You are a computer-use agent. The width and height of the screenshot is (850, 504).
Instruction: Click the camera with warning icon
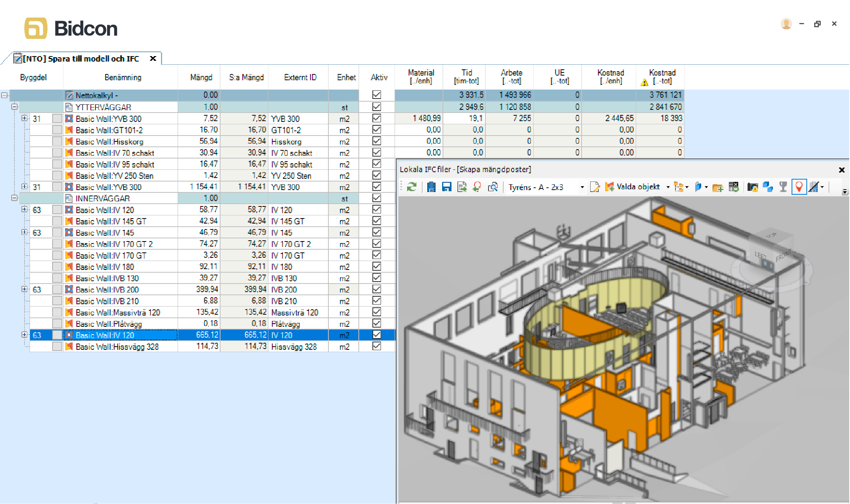point(752,187)
